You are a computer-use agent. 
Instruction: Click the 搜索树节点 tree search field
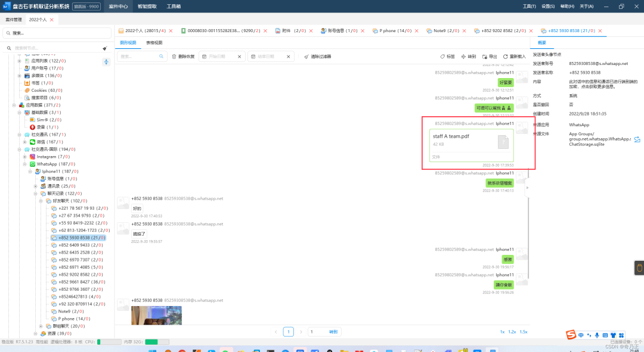[57, 48]
